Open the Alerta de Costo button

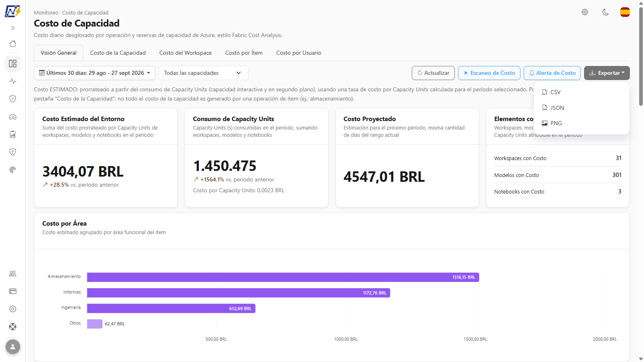552,73
